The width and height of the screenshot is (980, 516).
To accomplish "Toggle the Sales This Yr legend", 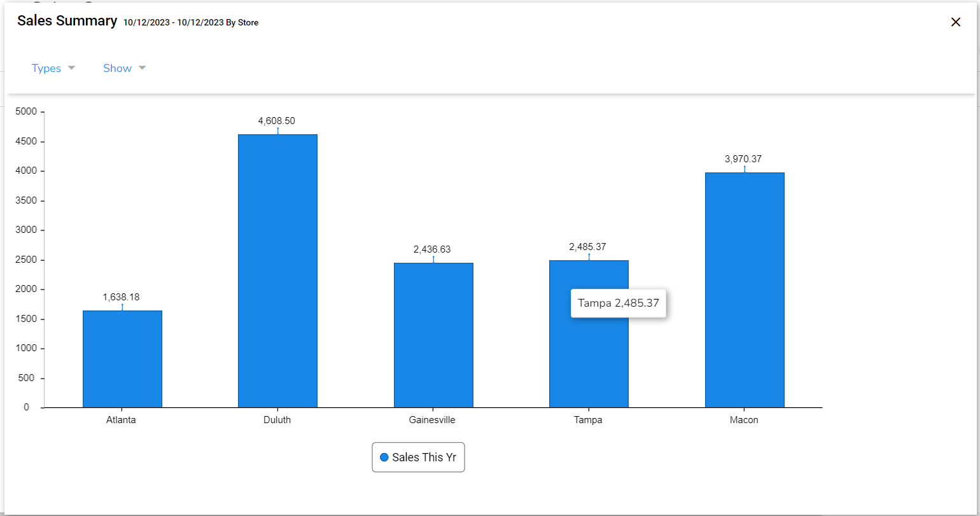I will [418, 457].
